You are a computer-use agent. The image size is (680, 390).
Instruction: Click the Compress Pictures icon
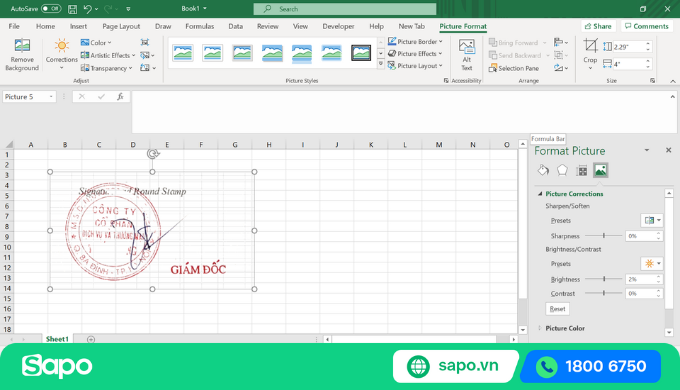(144, 42)
